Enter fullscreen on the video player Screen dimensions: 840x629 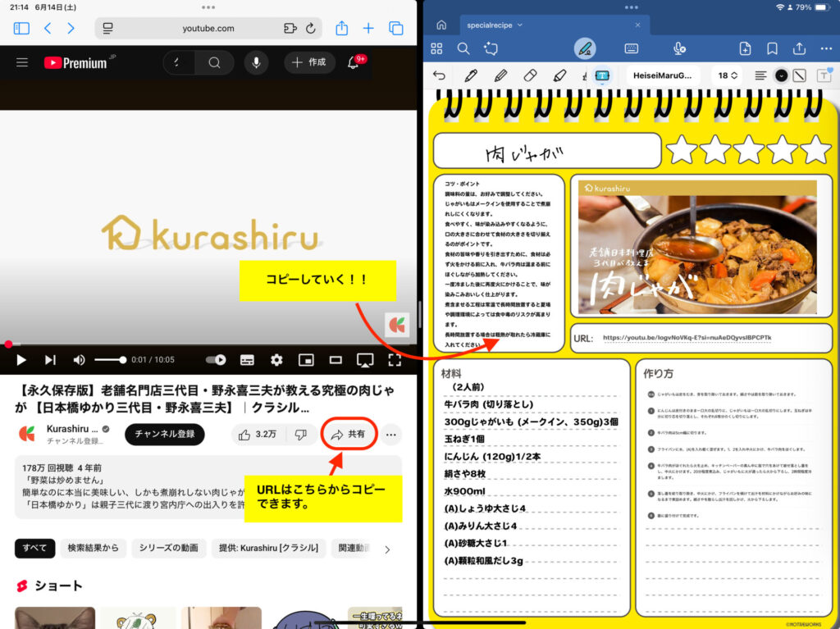click(395, 360)
